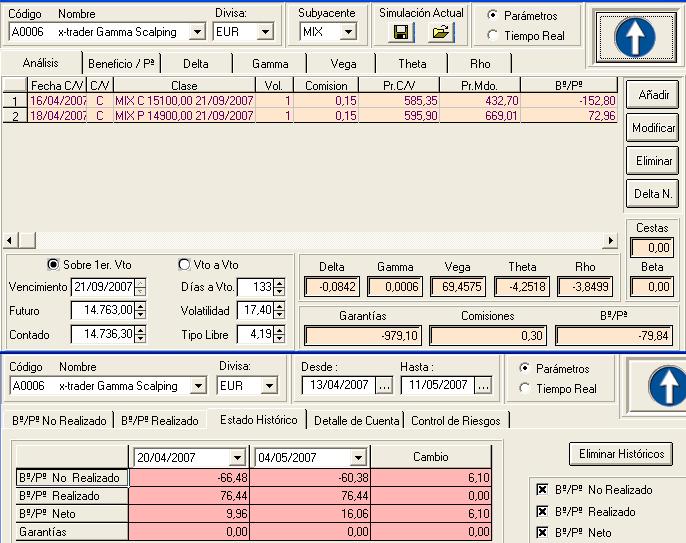Open the Desde date picker ellipsis button

tap(384, 385)
